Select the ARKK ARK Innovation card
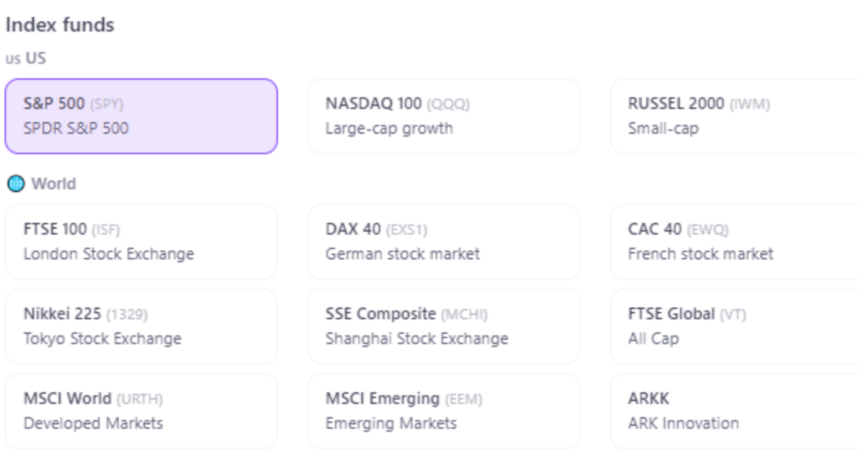This screenshot has width=868, height=472. pyautogui.click(x=739, y=411)
